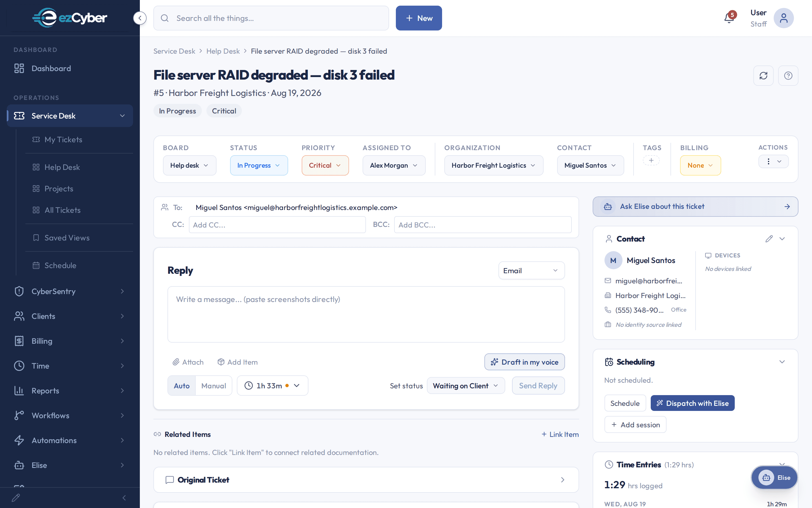Switch time tracking to Manual
Viewport: 812px width, 508px height.
pyautogui.click(x=214, y=386)
